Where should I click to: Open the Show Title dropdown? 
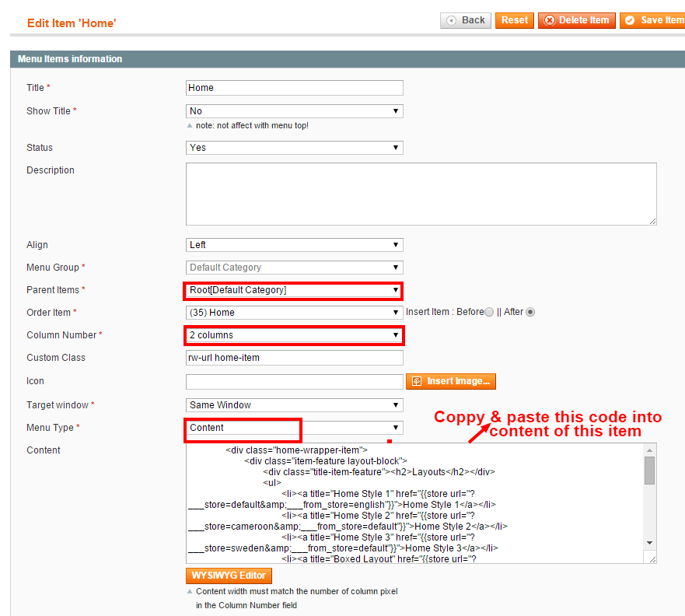click(x=294, y=111)
